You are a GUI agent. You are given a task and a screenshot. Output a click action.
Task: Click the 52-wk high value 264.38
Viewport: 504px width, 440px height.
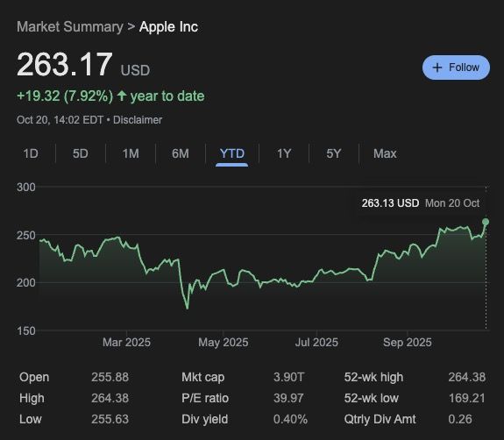coord(466,377)
